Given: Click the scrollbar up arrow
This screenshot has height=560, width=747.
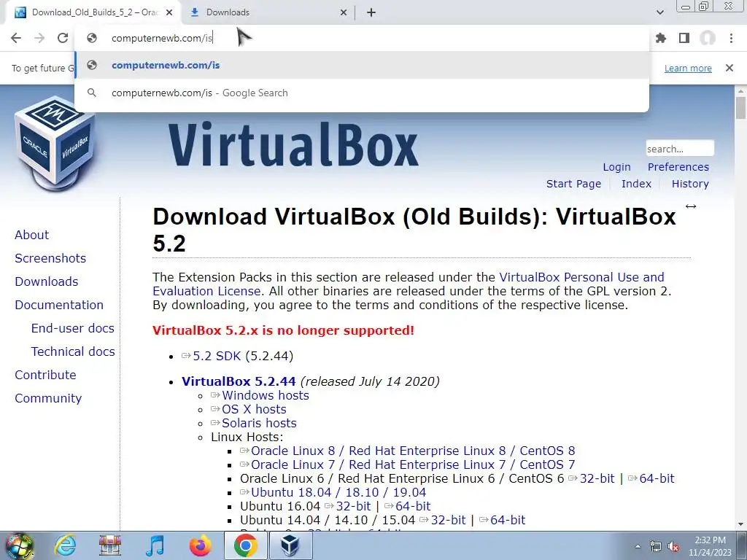Looking at the screenshot, I should point(740,90).
